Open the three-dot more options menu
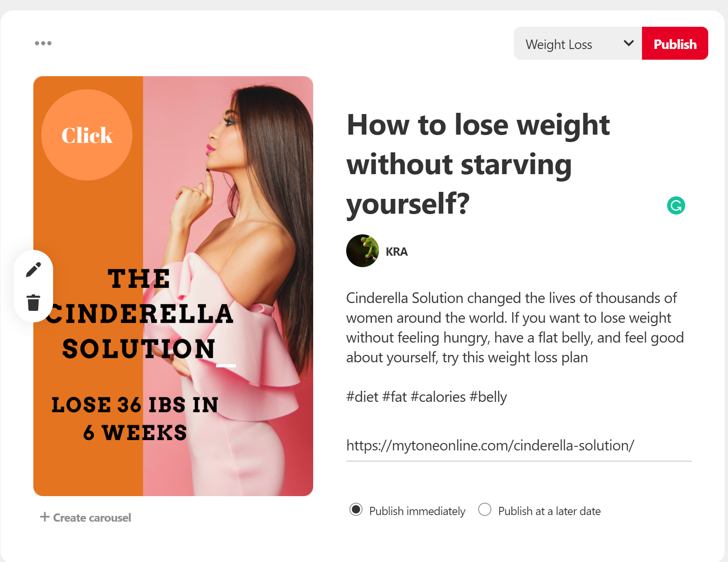Image resolution: width=728 pixels, height=562 pixels. coord(43,43)
